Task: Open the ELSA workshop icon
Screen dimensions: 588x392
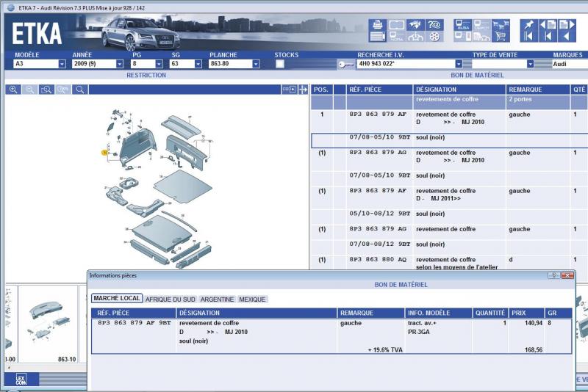Action: [x=463, y=25]
